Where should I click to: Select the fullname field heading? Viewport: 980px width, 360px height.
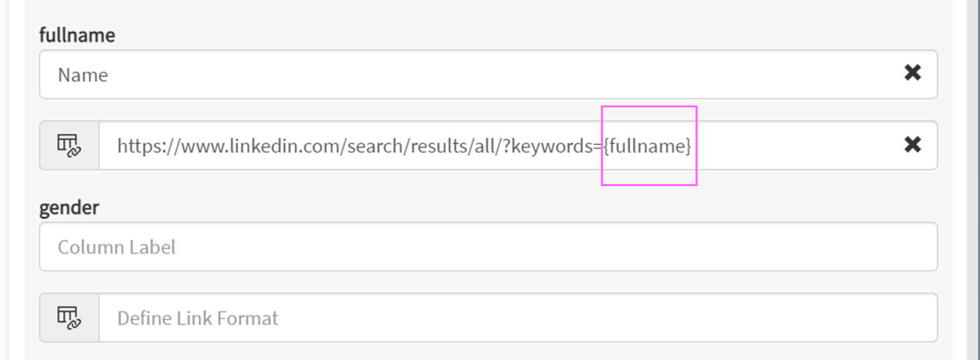[x=77, y=35]
